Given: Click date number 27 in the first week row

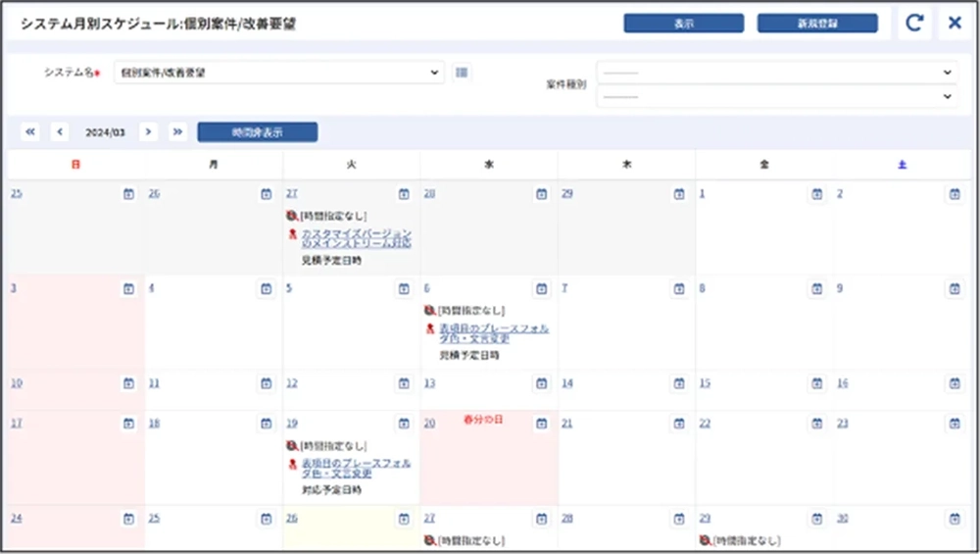Looking at the screenshot, I should [x=291, y=194].
